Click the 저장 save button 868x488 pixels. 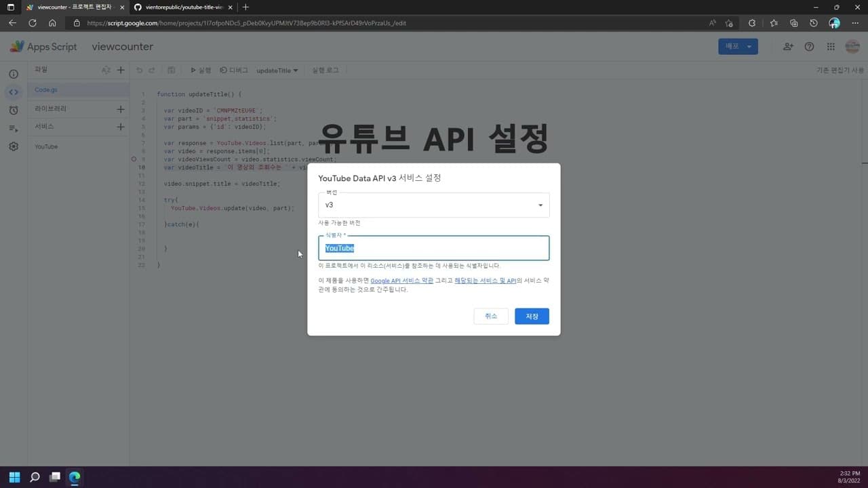pyautogui.click(x=532, y=316)
